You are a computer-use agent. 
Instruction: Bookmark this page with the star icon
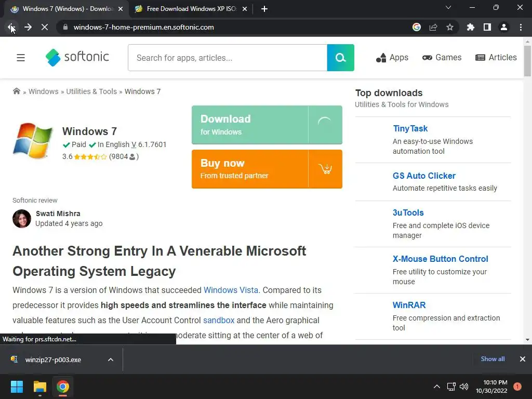[450, 27]
